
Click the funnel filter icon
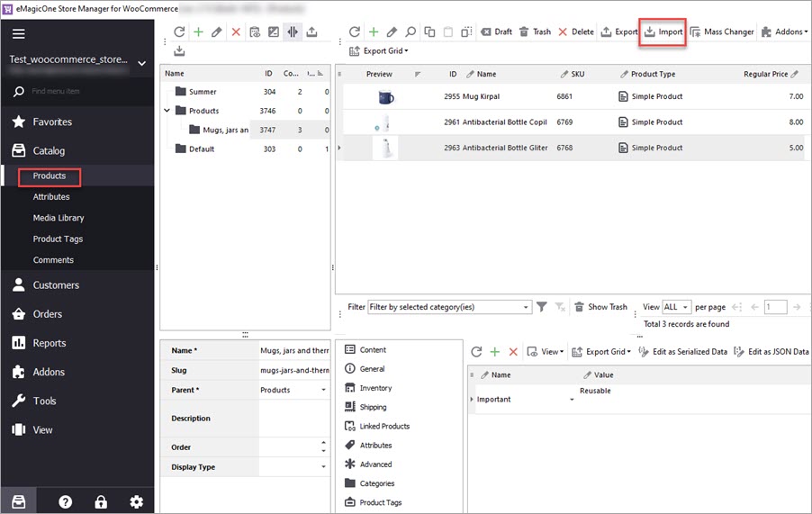pyautogui.click(x=542, y=307)
